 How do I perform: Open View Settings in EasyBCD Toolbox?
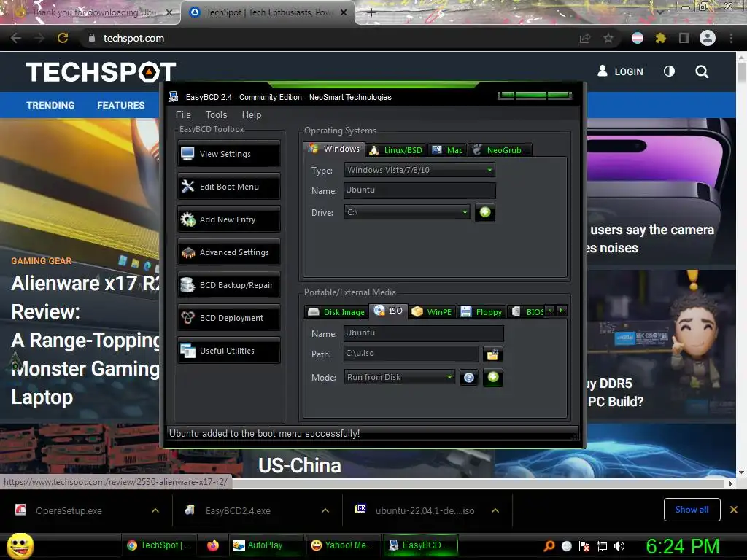[228, 154]
